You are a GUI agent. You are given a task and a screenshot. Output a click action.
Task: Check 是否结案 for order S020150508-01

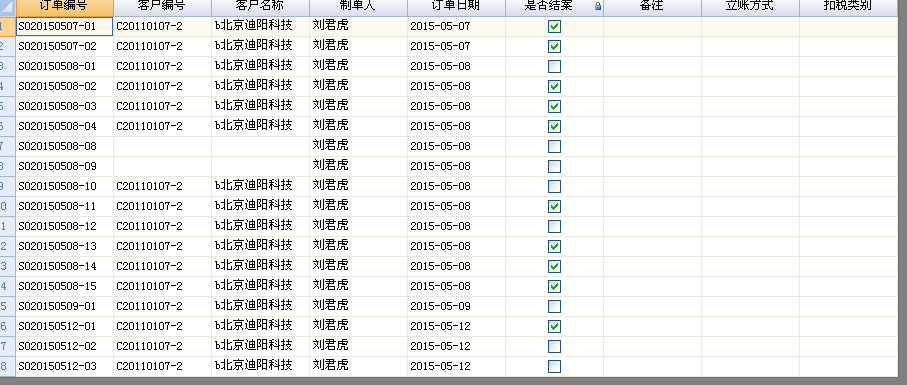[554, 66]
